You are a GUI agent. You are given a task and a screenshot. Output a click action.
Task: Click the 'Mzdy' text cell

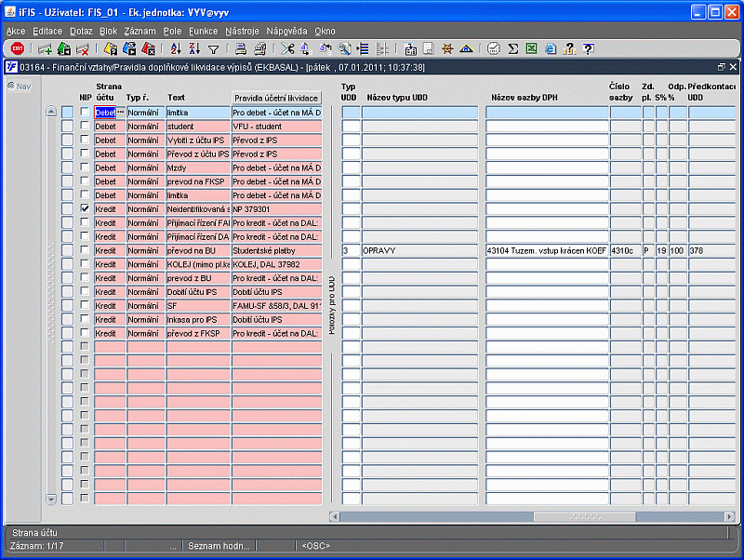point(198,168)
